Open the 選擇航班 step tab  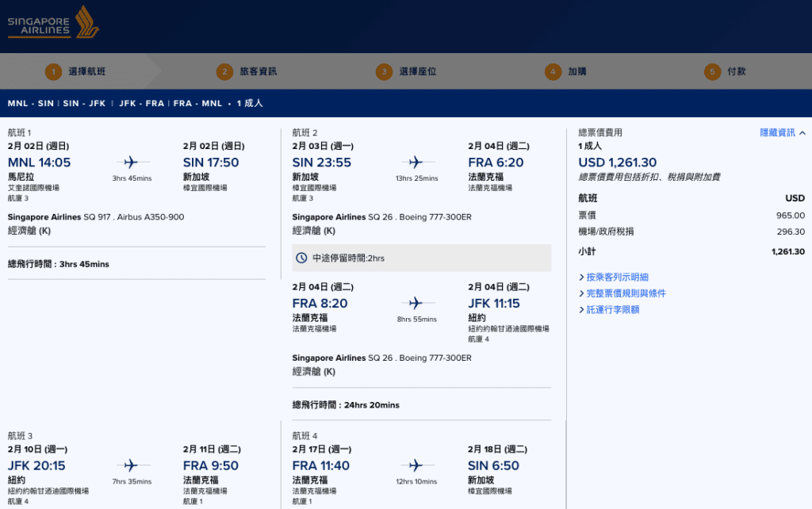pos(87,71)
